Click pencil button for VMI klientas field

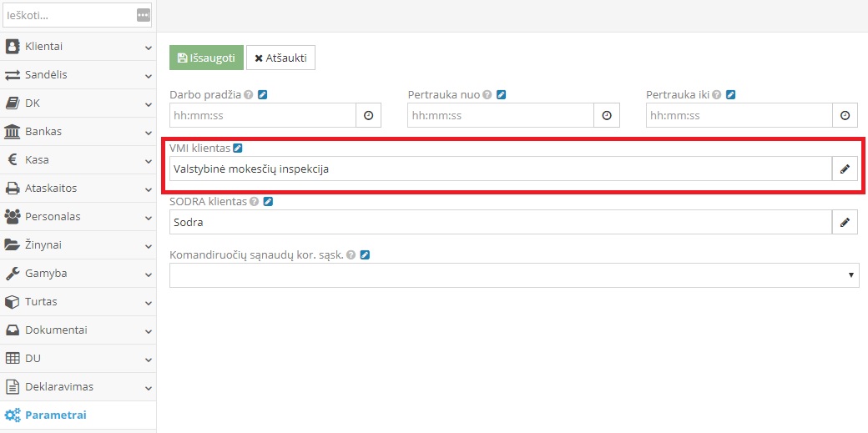tap(845, 169)
